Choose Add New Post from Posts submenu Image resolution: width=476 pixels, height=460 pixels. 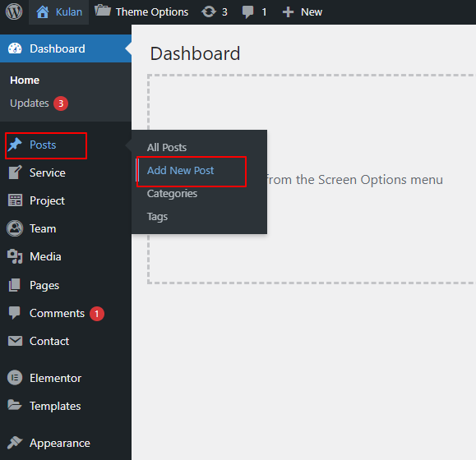180,170
